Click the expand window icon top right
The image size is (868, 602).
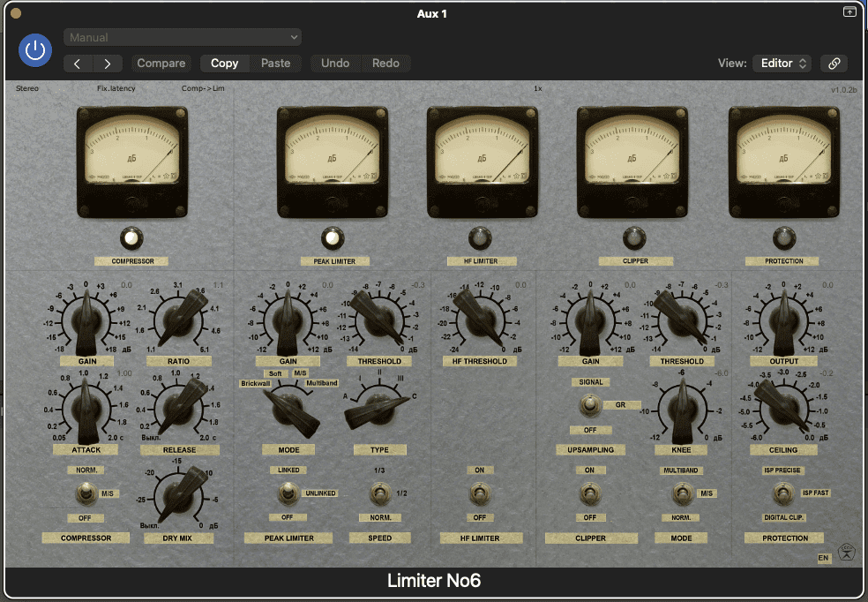[x=849, y=11]
